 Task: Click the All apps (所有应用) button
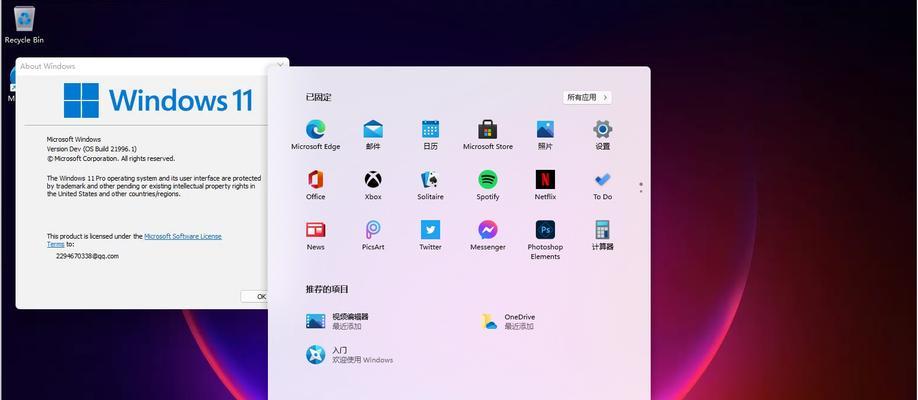click(x=587, y=97)
